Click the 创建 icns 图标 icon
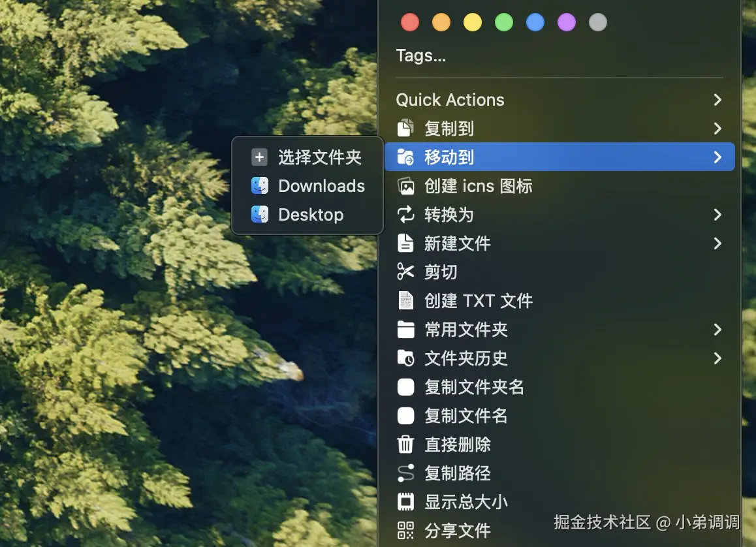Viewport: 756px width, 547px height. click(x=406, y=185)
